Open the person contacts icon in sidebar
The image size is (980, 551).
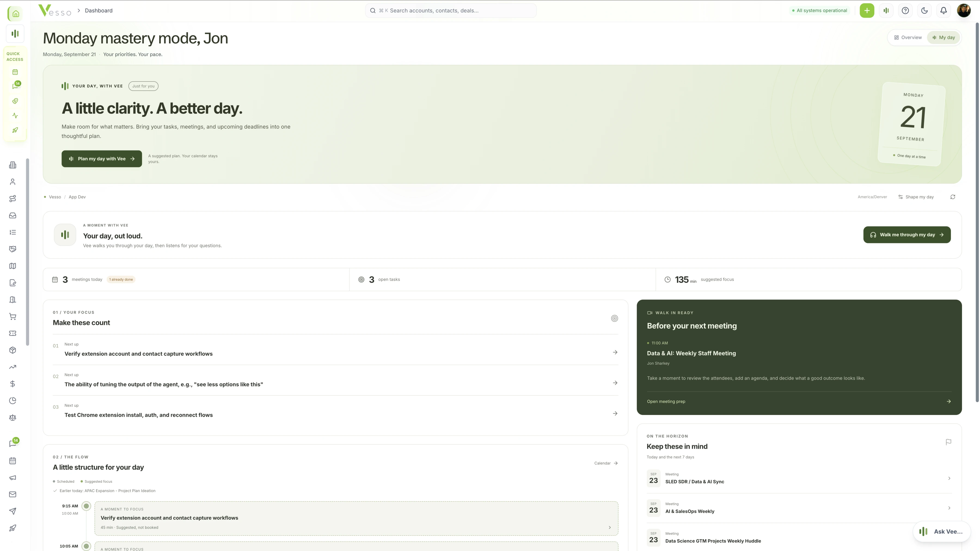[13, 182]
